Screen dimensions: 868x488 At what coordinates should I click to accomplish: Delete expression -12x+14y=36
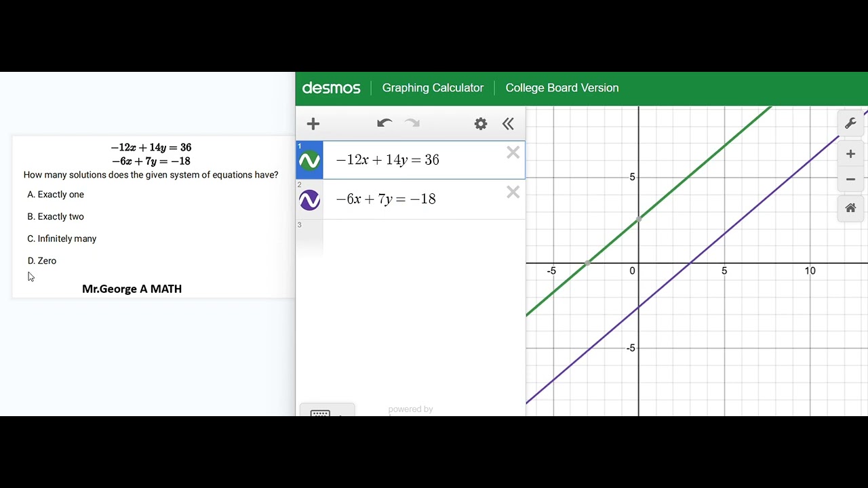[513, 153]
